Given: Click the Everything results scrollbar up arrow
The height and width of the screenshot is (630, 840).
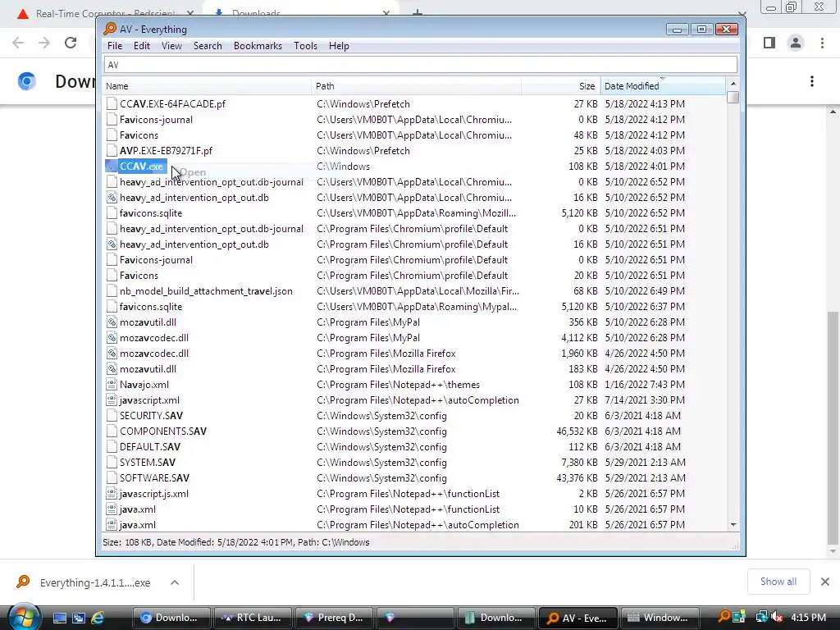Looking at the screenshot, I should click(x=733, y=84).
